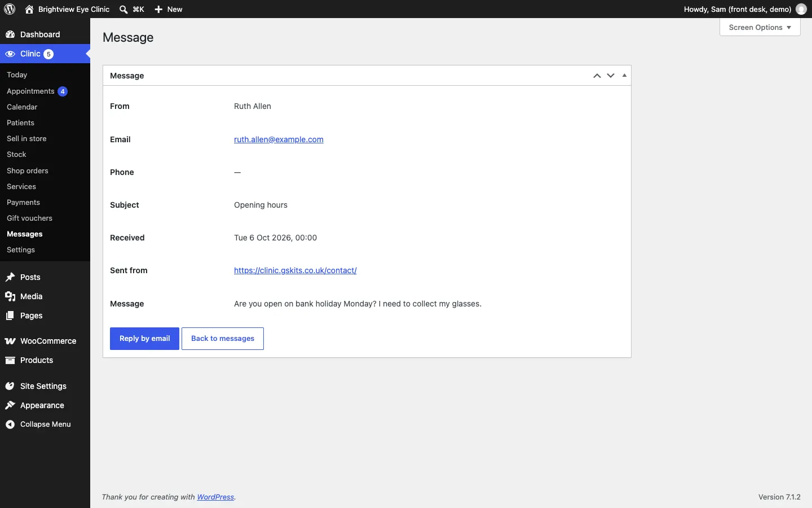Click the WordPress logo icon

[x=10, y=9]
